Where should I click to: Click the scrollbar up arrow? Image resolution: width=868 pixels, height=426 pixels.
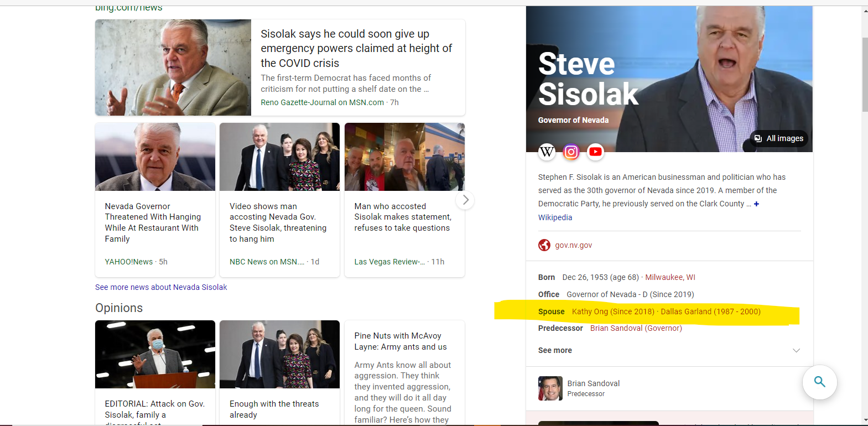[865, 11]
